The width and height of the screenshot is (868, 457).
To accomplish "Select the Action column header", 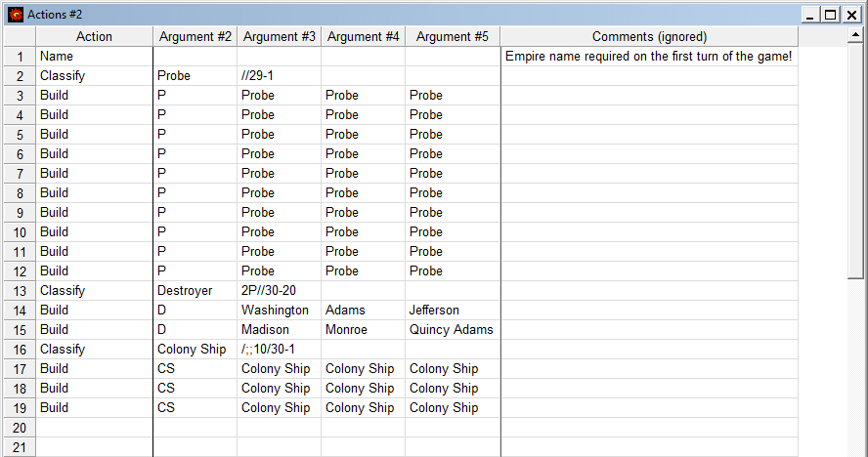I will click(x=94, y=37).
